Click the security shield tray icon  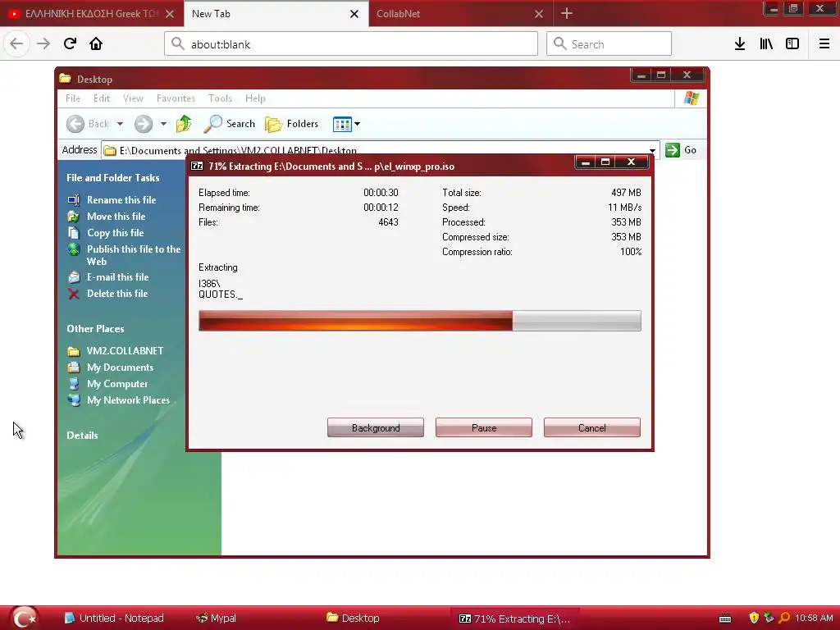754,619
